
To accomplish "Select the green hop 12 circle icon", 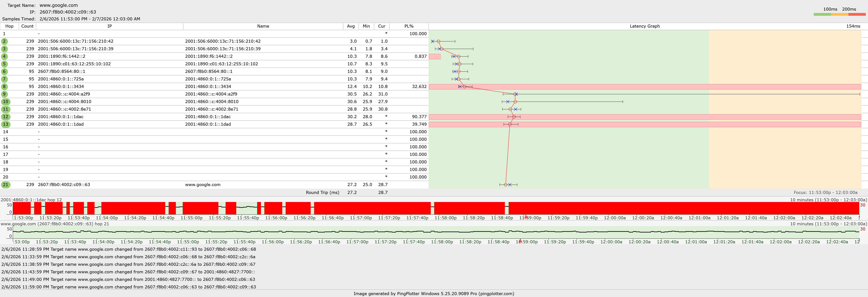I will tap(5, 117).
